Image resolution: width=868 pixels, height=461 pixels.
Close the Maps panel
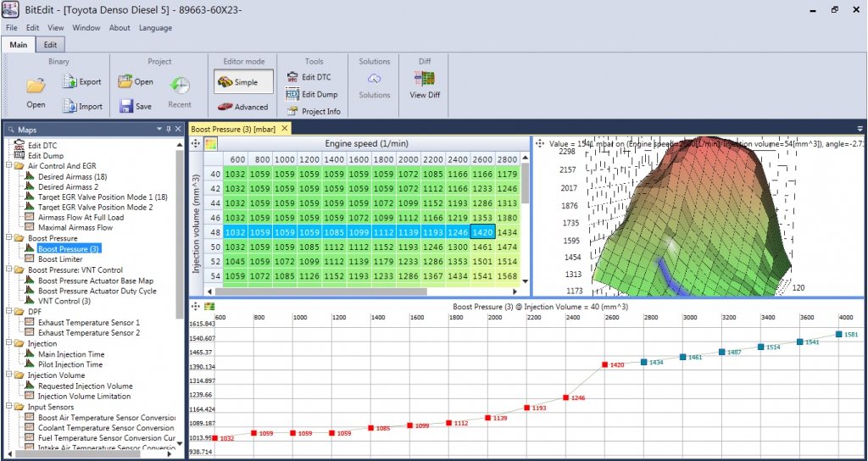pyautogui.click(x=178, y=129)
